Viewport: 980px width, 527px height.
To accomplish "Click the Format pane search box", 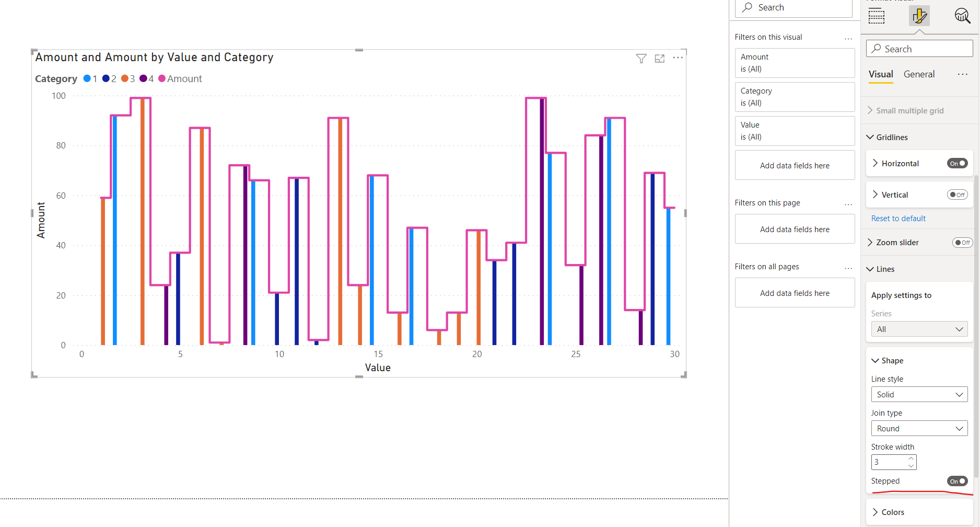I will 919,49.
